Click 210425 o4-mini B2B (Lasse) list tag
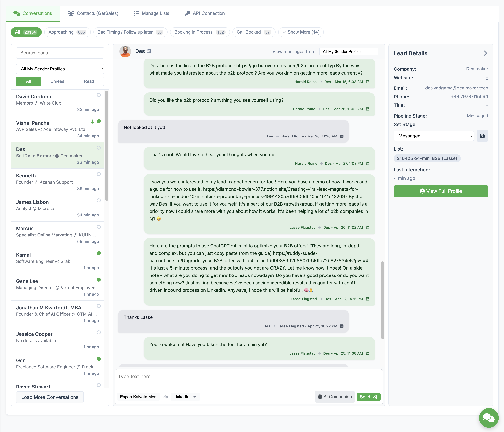The image size is (504, 432). point(427,158)
